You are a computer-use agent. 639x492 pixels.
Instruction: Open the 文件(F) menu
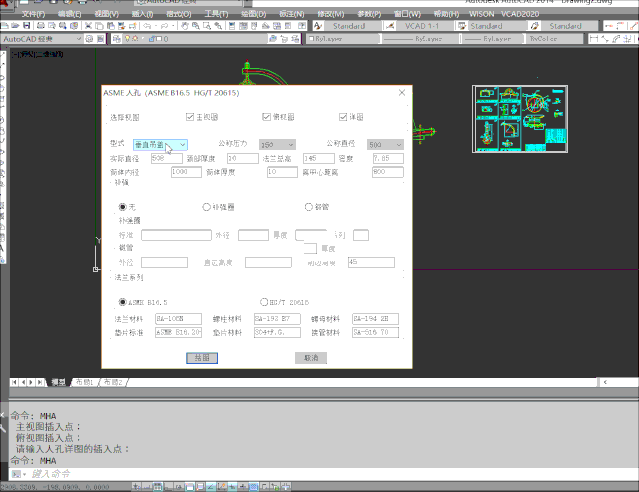[33, 14]
